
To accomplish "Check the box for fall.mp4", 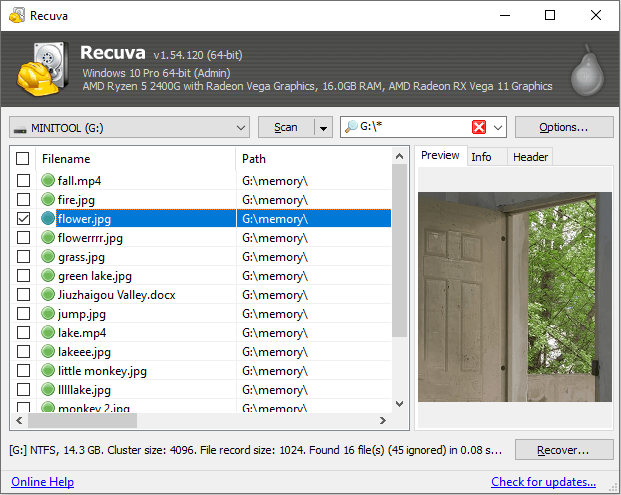I will click(23, 181).
